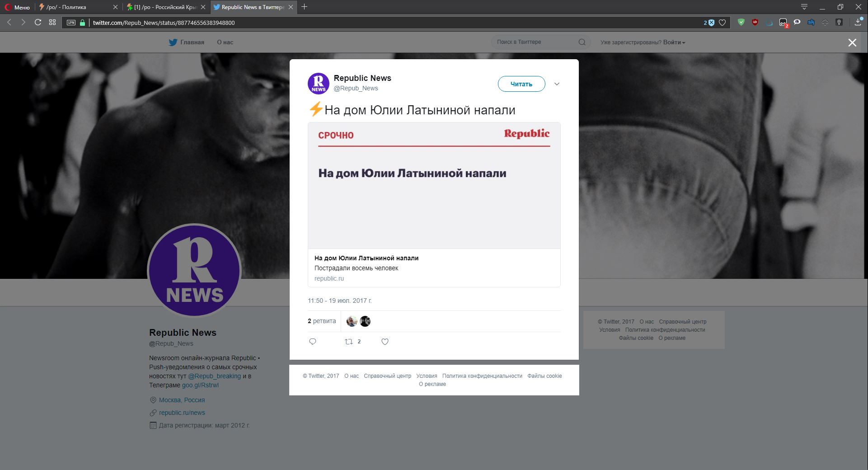Open the extension with red badge 2
The height and width of the screenshot is (470, 868).
pyautogui.click(x=784, y=23)
